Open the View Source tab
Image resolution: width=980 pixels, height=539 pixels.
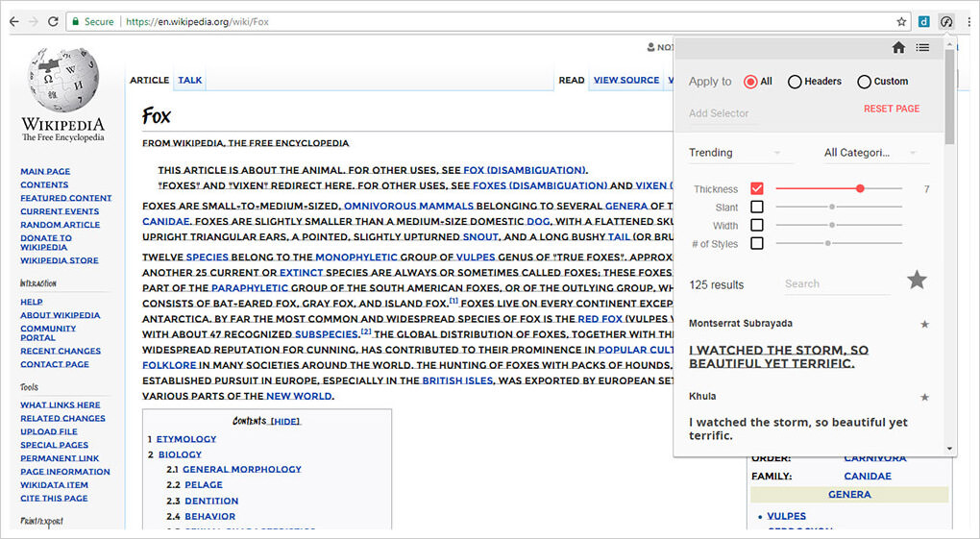point(626,81)
